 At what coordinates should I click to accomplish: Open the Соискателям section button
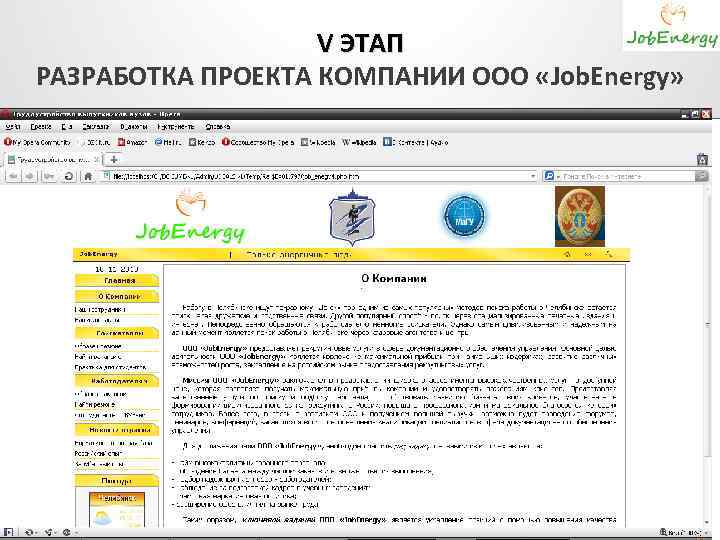click(x=117, y=333)
